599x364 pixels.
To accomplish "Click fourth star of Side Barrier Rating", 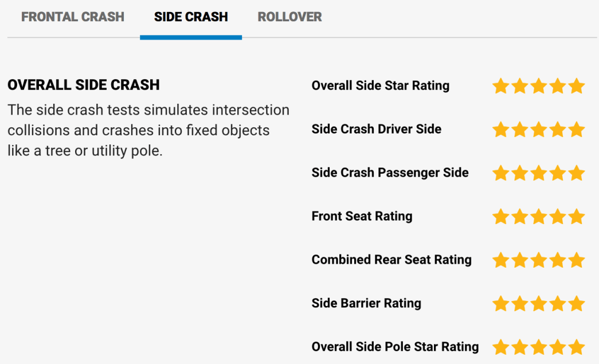I will (557, 304).
